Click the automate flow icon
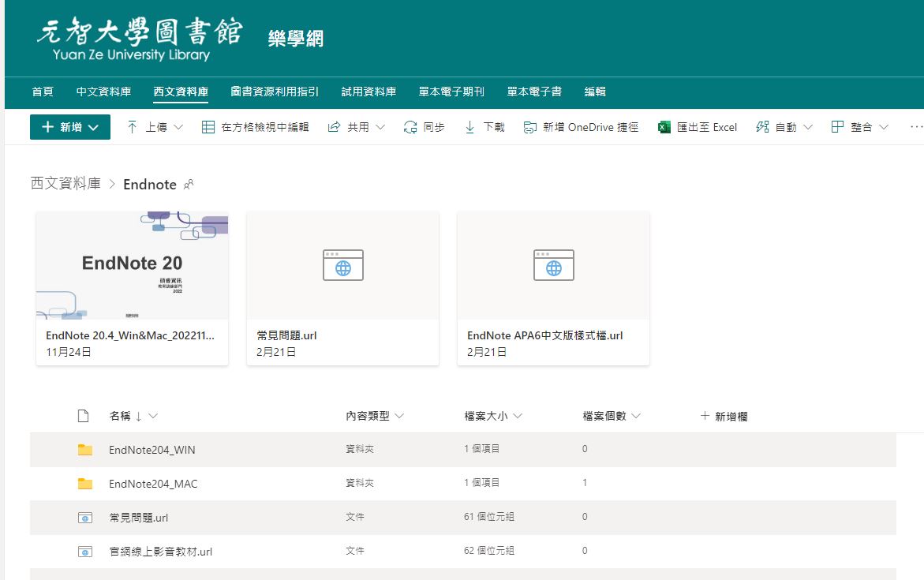This screenshot has height=580, width=924. coord(762,127)
